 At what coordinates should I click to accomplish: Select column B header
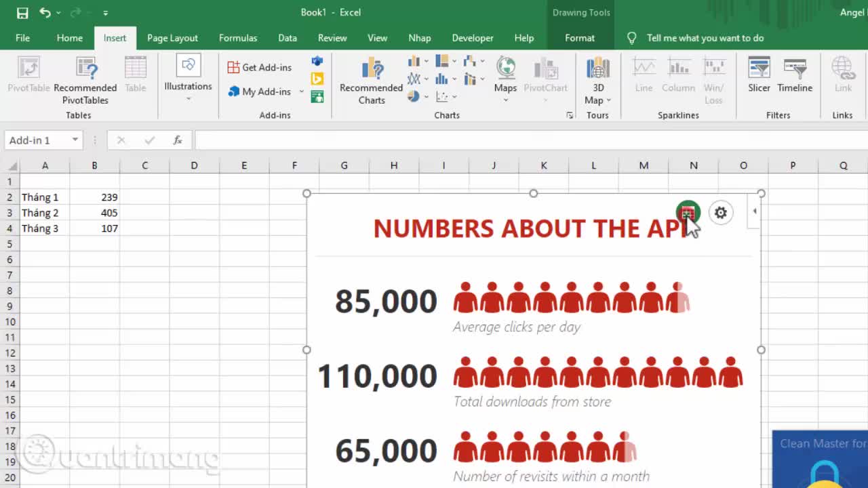[94, 165]
